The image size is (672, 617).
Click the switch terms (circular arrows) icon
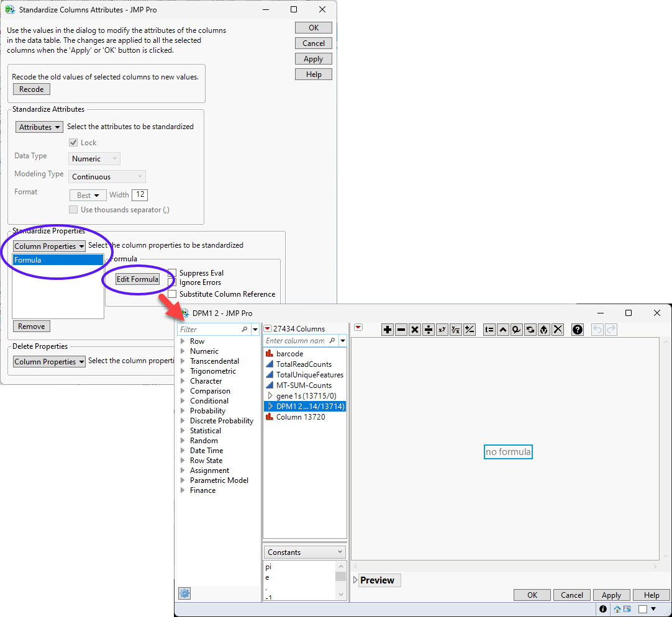[530, 330]
